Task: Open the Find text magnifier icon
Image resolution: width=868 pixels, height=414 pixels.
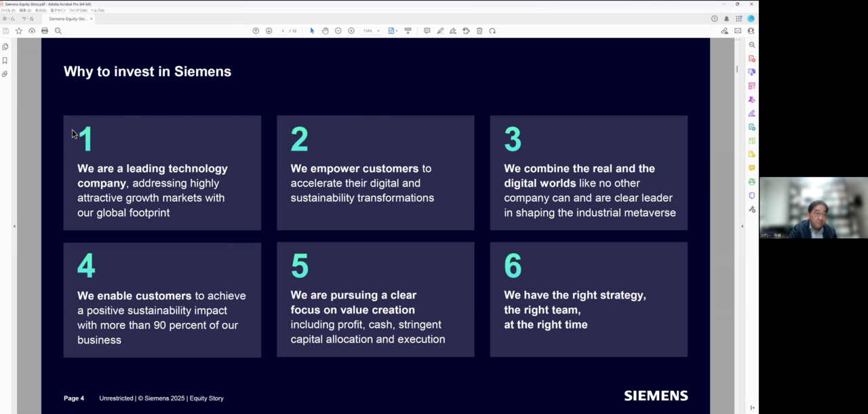Action: 58,31
